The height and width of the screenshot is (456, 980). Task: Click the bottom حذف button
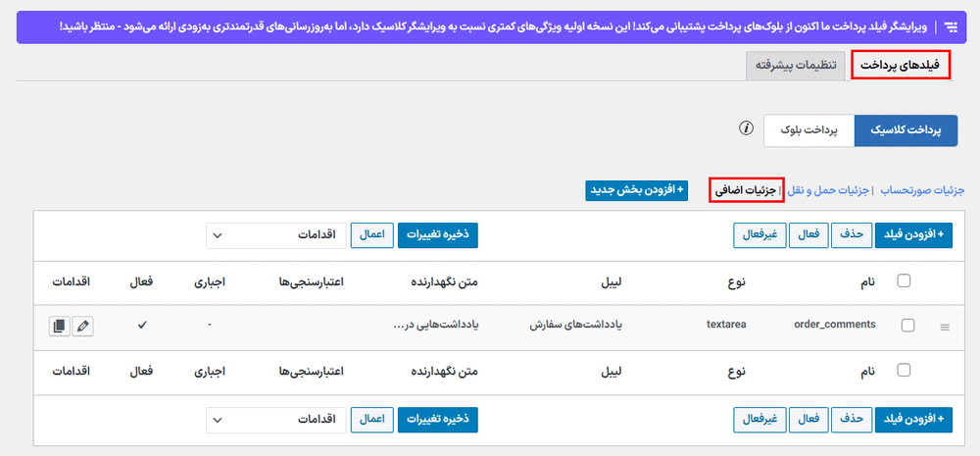click(850, 420)
